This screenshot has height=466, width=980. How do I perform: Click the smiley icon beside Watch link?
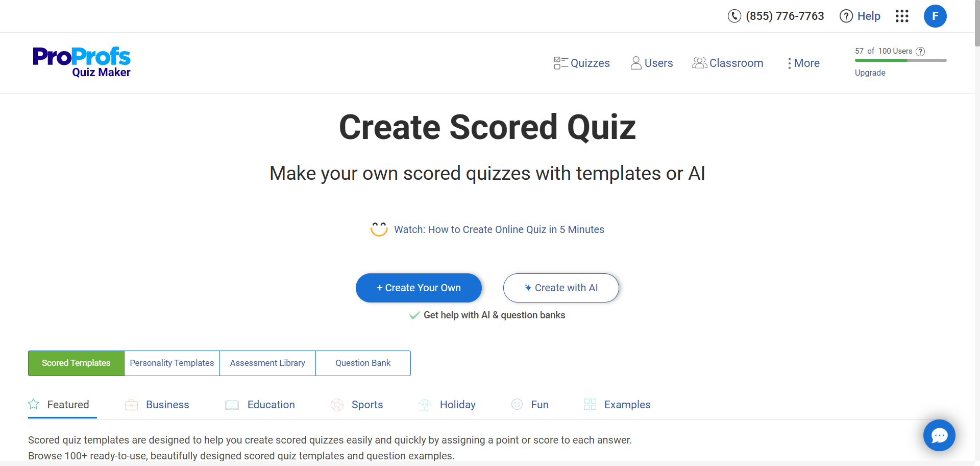point(379,229)
